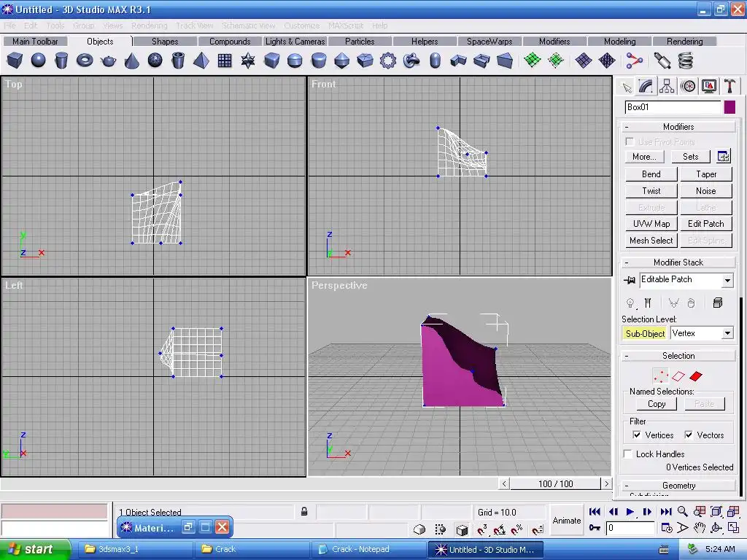Viewport: 747px width, 560px height.
Task: Switch to the Particles tab
Action: [x=360, y=42]
